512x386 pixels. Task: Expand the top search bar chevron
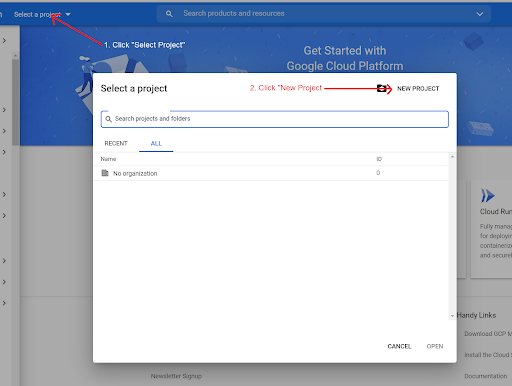tap(480, 14)
